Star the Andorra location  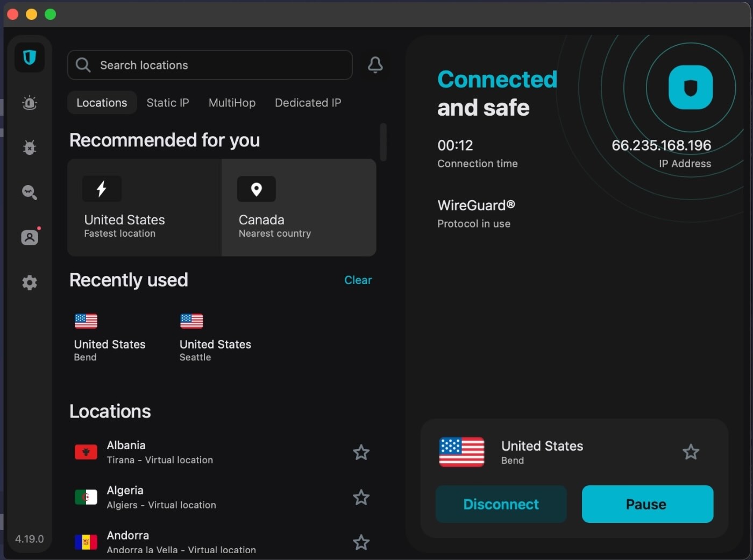[361, 542]
